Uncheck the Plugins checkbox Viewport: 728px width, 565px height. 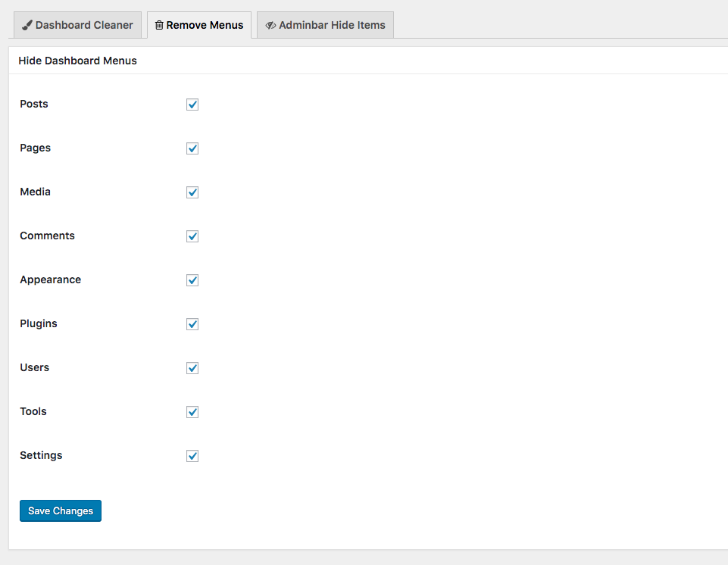coord(192,324)
